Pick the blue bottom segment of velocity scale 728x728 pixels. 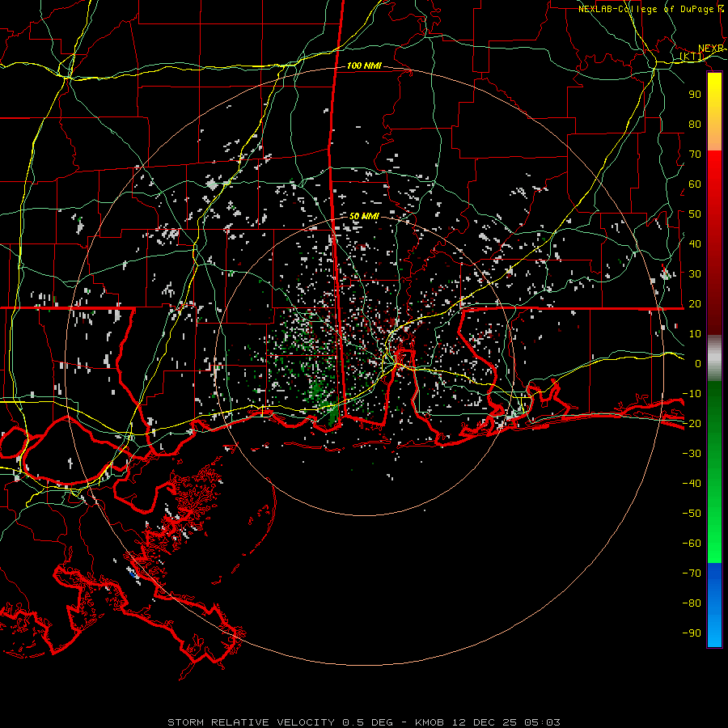[714, 605]
